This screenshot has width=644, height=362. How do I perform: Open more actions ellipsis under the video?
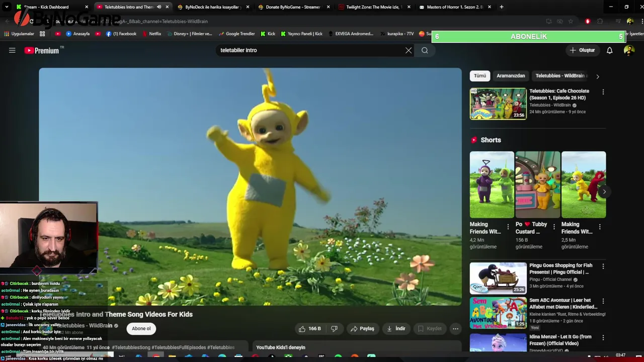(x=455, y=329)
